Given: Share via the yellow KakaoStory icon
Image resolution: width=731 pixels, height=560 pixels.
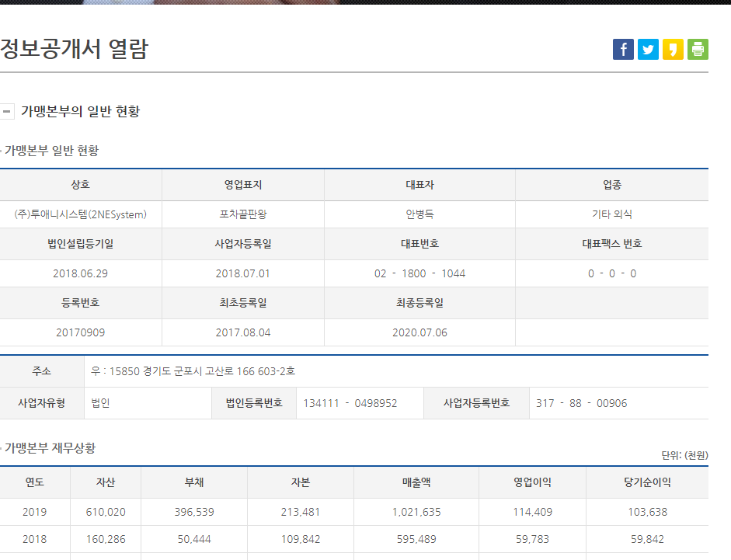Looking at the screenshot, I should tap(673, 49).
